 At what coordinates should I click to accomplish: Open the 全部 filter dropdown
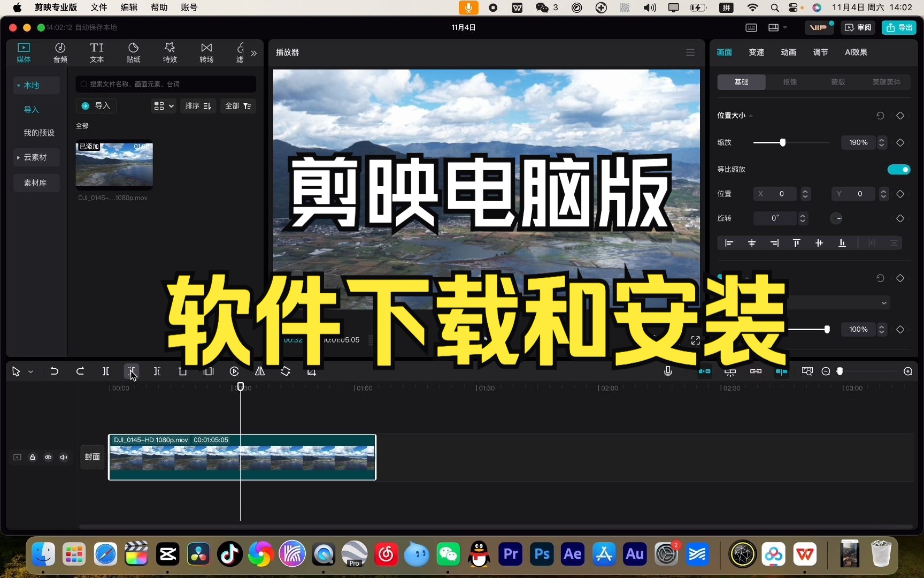click(x=238, y=106)
